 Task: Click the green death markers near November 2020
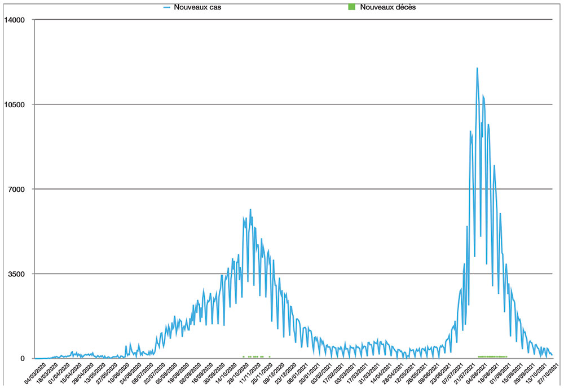click(x=255, y=356)
